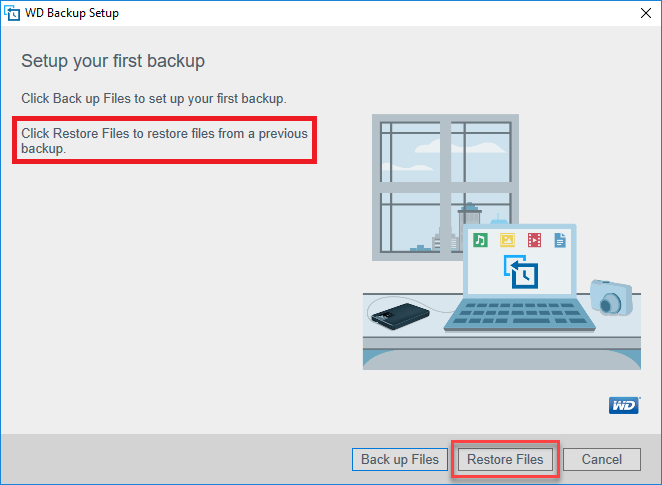Screen dimensions: 662x485
Task: Close the WD Backup Setup window
Action: pos(646,13)
